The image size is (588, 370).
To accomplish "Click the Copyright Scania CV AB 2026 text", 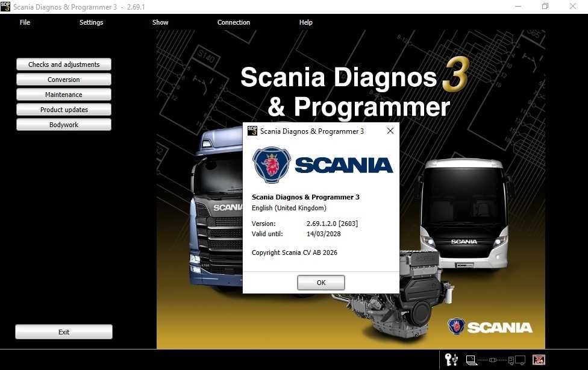I will pyautogui.click(x=295, y=252).
